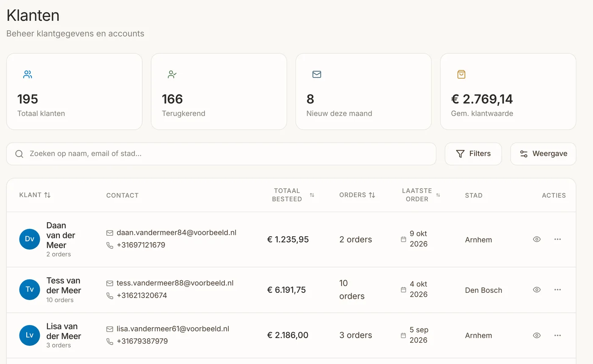593x364 pixels.
Task: Sort table by Klant column header
Action: tap(35, 195)
